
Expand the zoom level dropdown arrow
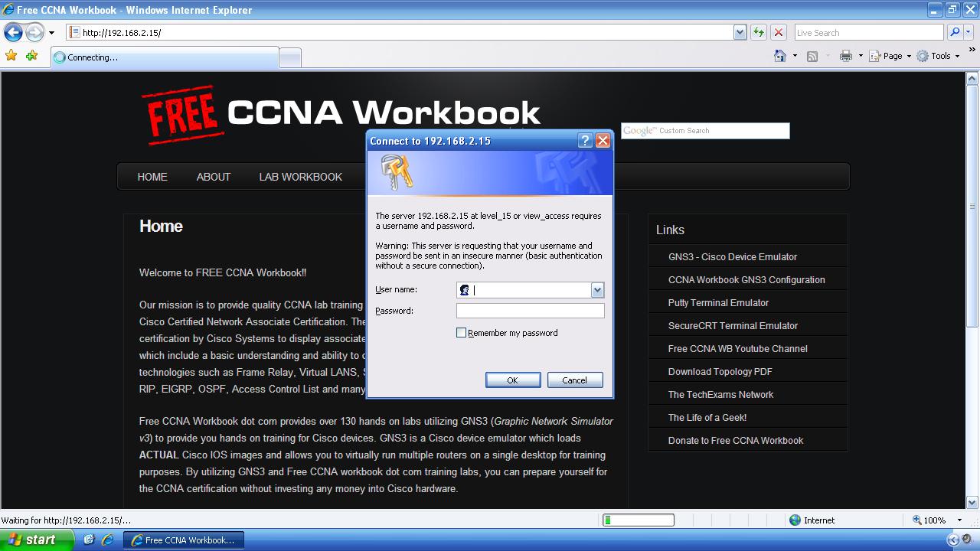[960, 520]
